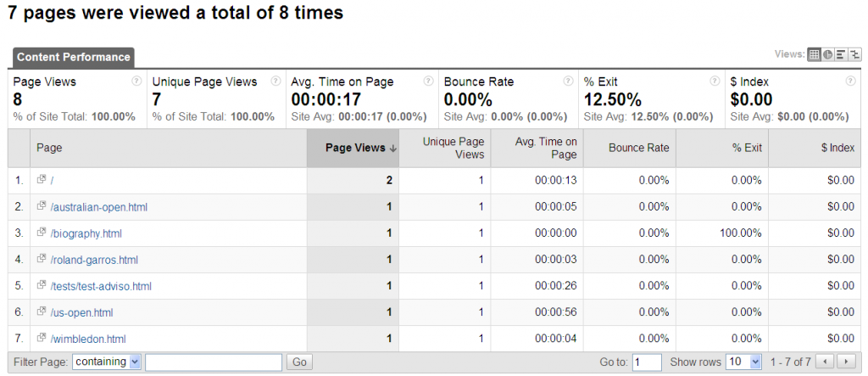The image size is (868, 376).
Task: Select the comparison view icon
Action: [x=854, y=54]
